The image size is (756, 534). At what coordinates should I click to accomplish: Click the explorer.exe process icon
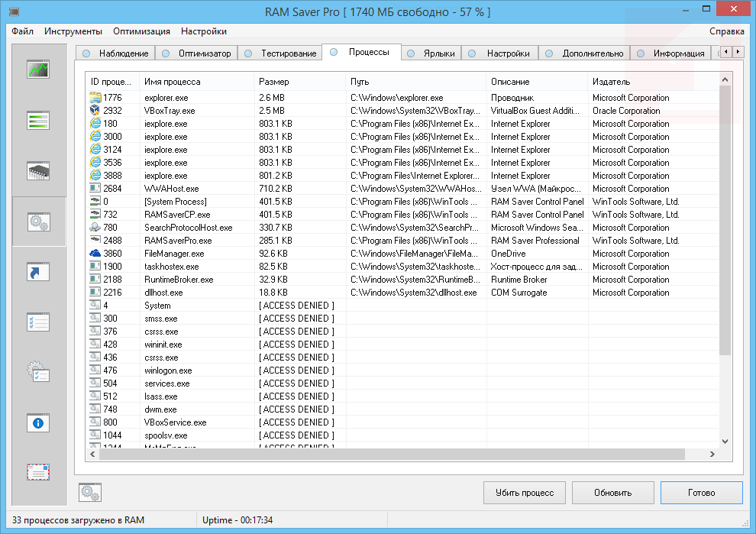tap(95, 98)
